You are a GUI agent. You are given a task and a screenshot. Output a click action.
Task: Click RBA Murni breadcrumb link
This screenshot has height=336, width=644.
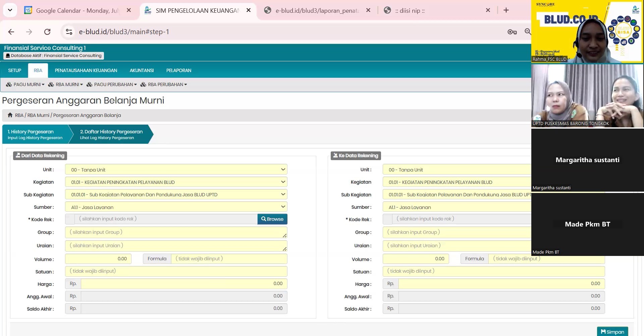pos(38,115)
